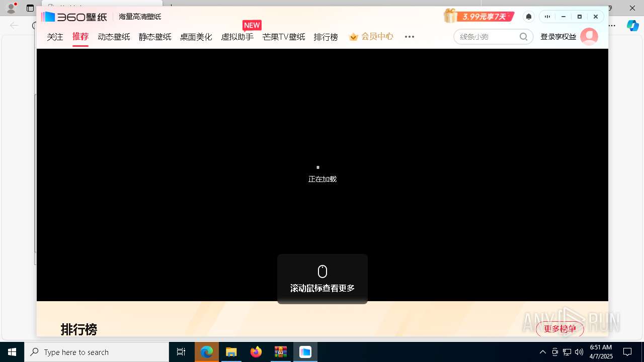Show hidden system tray icons
644x362 pixels.
[x=543, y=352]
